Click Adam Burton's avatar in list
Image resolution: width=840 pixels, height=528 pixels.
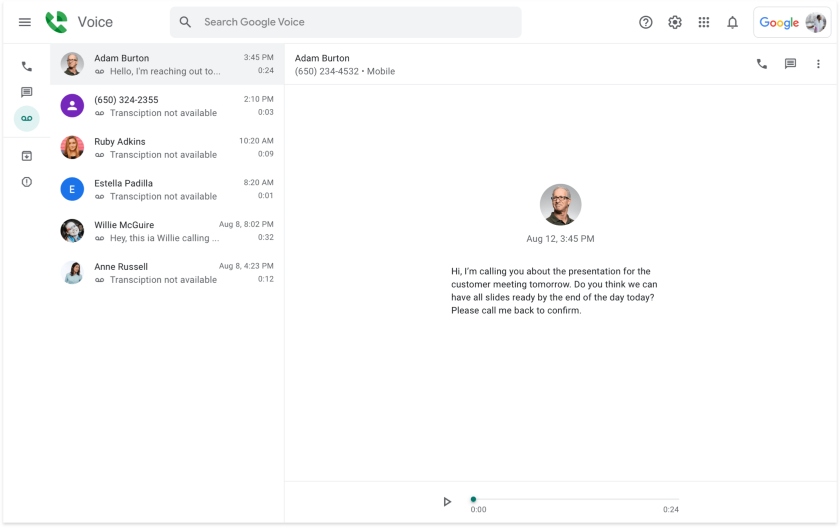(x=72, y=64)
